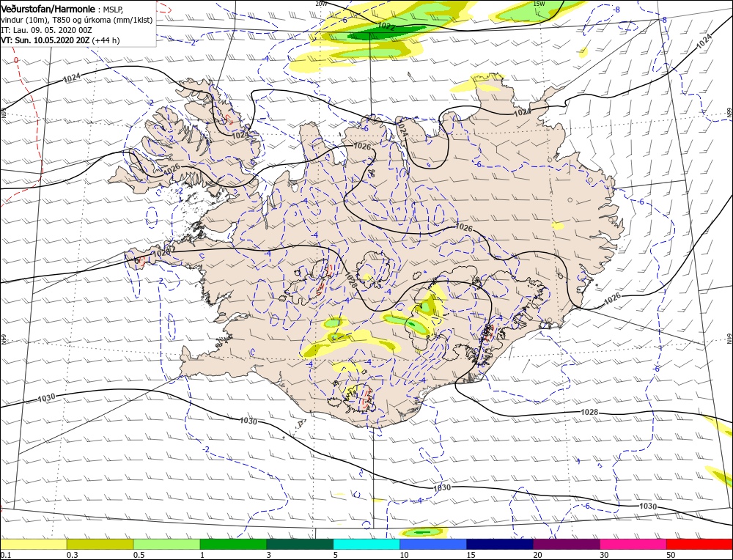
Task: Click the "IT: Lau. 09. 05. 2020 00Z" line
Action: pos(46,30)
